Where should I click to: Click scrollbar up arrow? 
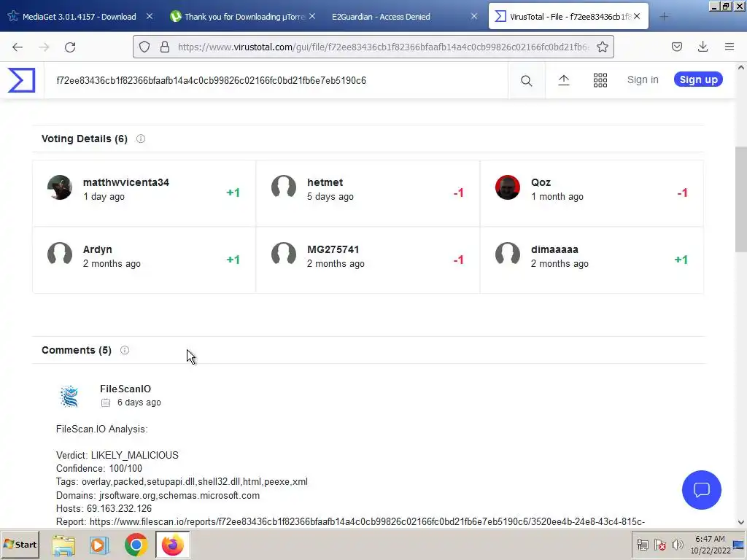click(741, 68)
